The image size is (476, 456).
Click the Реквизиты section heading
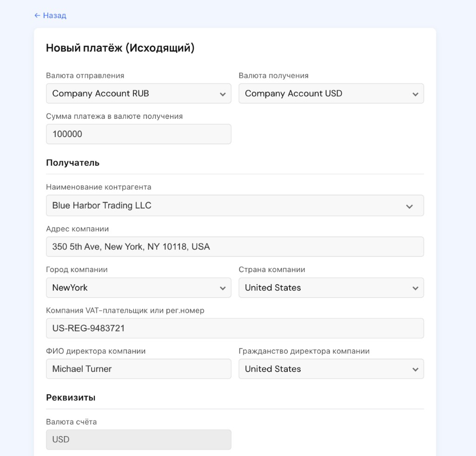pyautogui.click(x=71, y=397)
